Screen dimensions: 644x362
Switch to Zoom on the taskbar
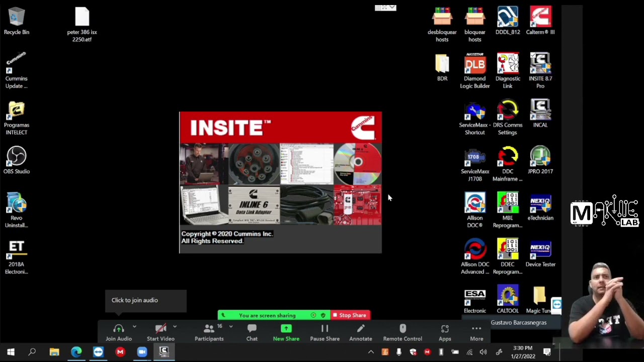[x=142, y=352]
